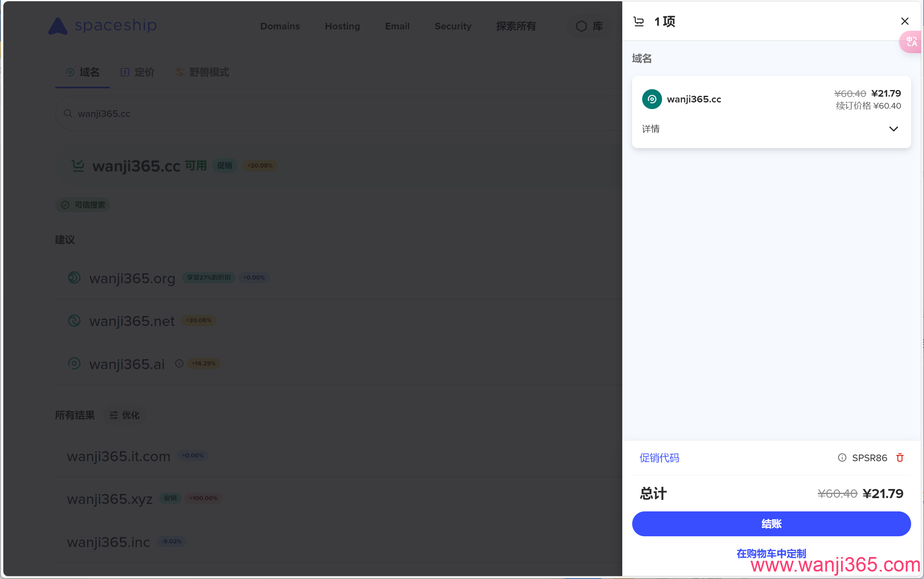Open 在购物车中定制 link

click(x=771, y=553)
